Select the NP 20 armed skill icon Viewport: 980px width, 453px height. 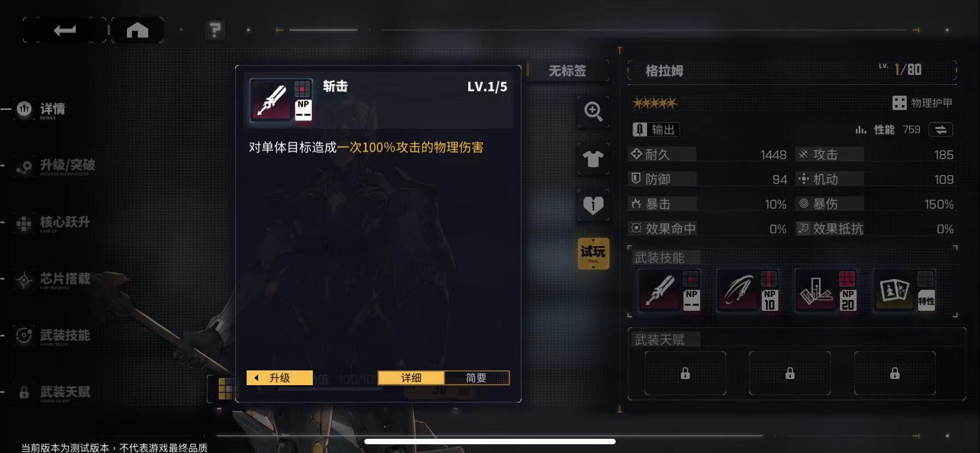[826, 291]
